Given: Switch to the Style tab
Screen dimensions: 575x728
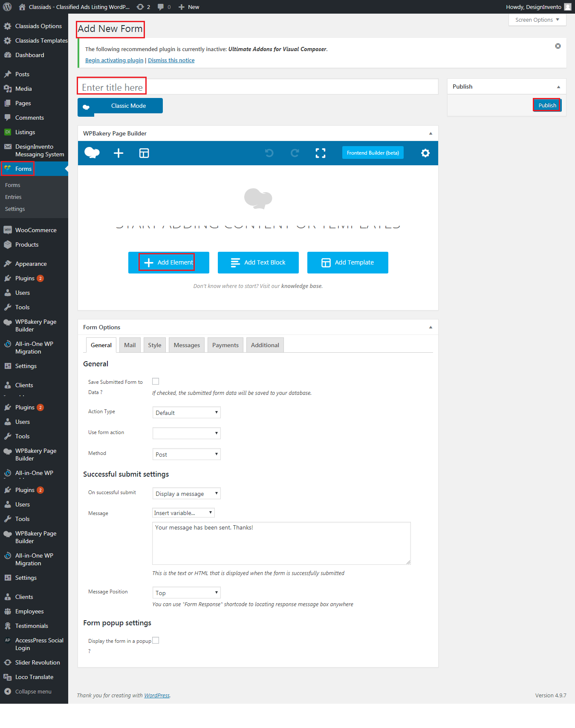Looking at the screenshot, I should 155,345.
